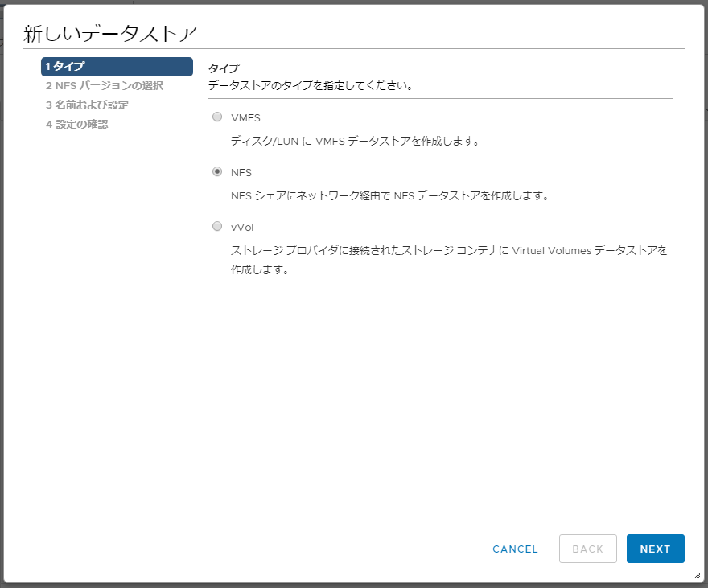Click the text ディスク/LUN に VMFS データストアを作成します
708x588 pixels.
(x=355, y=142)
